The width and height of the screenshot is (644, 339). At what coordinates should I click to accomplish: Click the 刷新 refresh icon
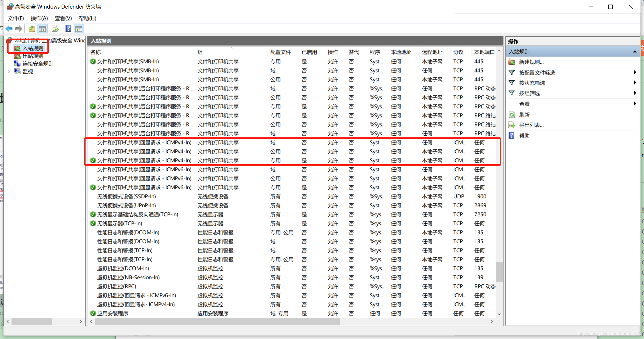tap(512, 115)
